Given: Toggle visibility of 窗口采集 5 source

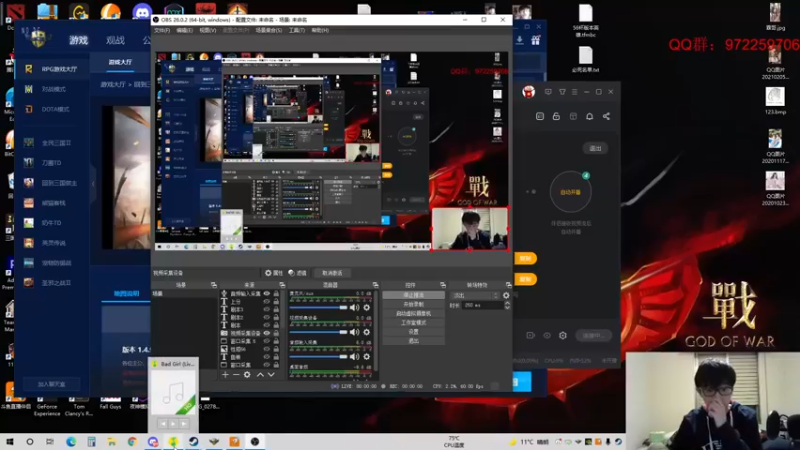Looking at the screenshot, I should 266,341.
